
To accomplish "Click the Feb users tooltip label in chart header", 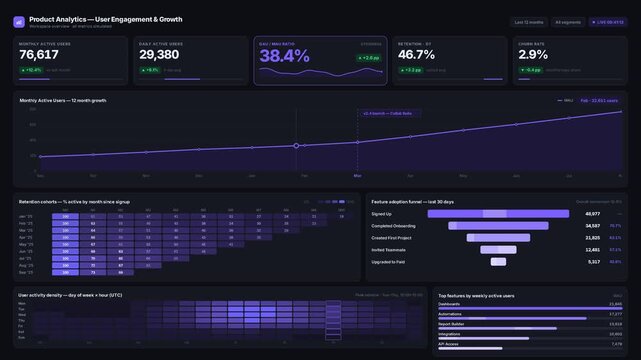I will [599, 101].
